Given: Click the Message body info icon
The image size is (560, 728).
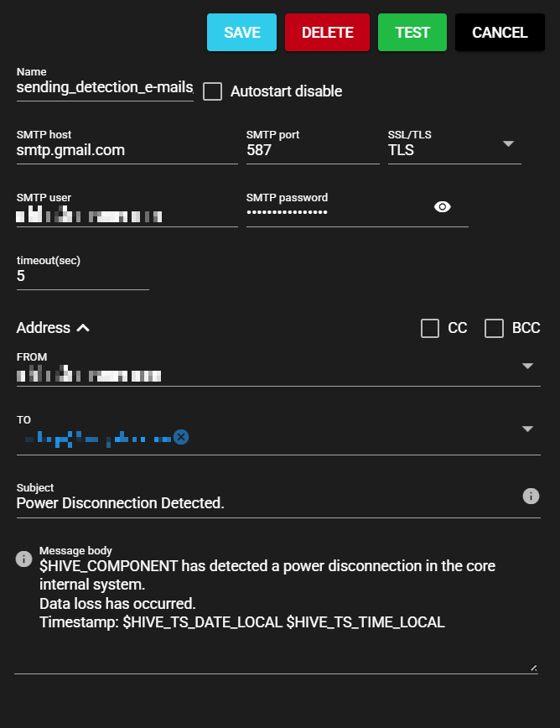Looking at the screenshot, I should [x=24, y=559].
